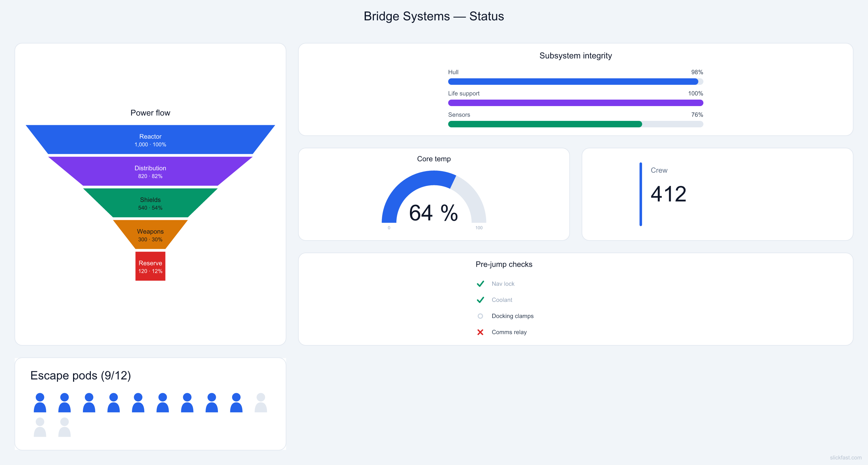
Task: Click the "Coolant" check label
Action: (502, 300)
